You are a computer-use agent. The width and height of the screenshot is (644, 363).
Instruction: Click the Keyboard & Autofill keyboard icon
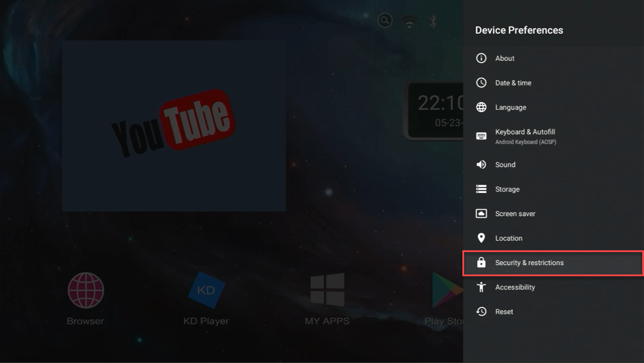tap(481, 136)
